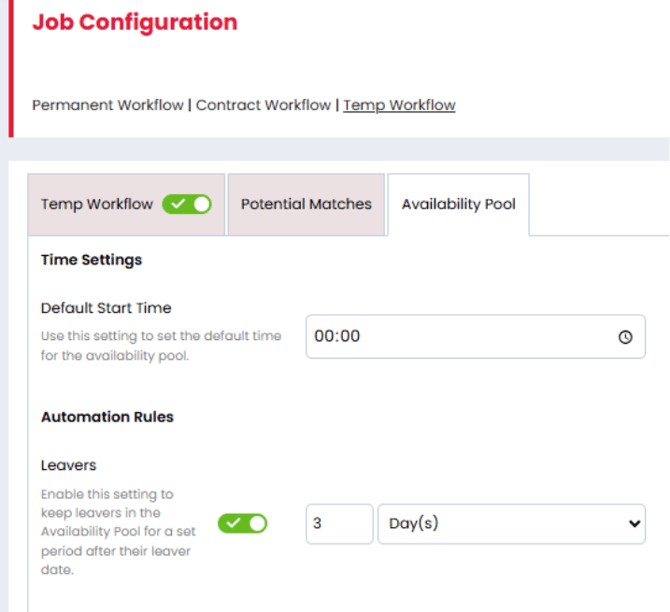Open the Temp Workflow tab

(x=97, y=204)
